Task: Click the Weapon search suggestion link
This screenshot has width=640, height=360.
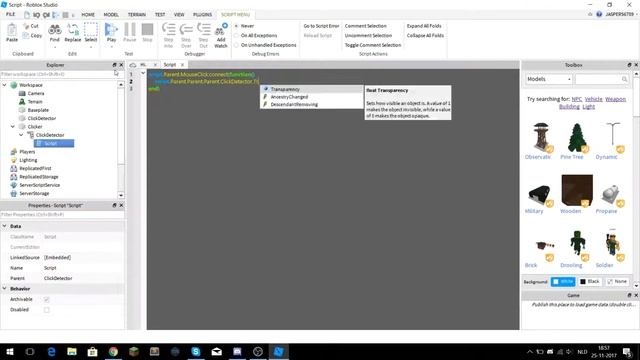Action: point(616,99)
